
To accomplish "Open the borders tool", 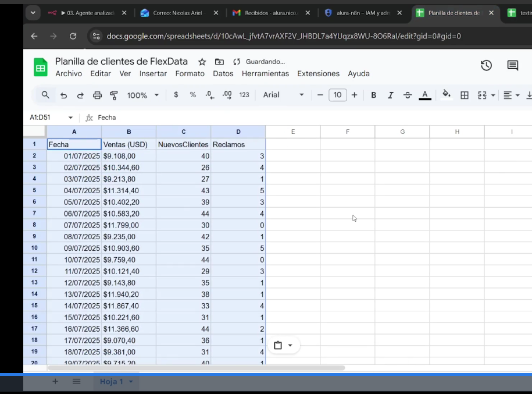I will [465, 95].
